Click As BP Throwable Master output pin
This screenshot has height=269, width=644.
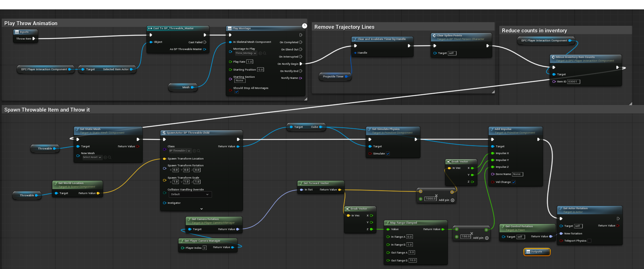click(204, 49)
